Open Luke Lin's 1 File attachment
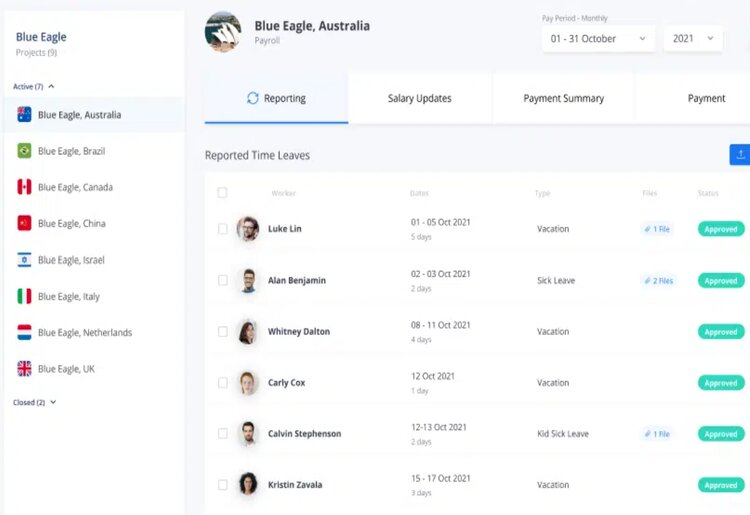Image resolution: width=750 pixels, height=515 pixels. click(657, 229)
